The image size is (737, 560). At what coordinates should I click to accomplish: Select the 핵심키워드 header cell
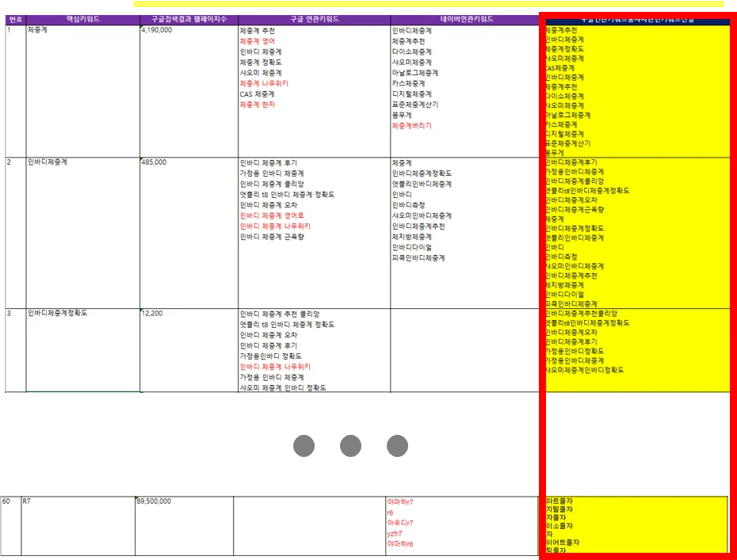(82, 18)
